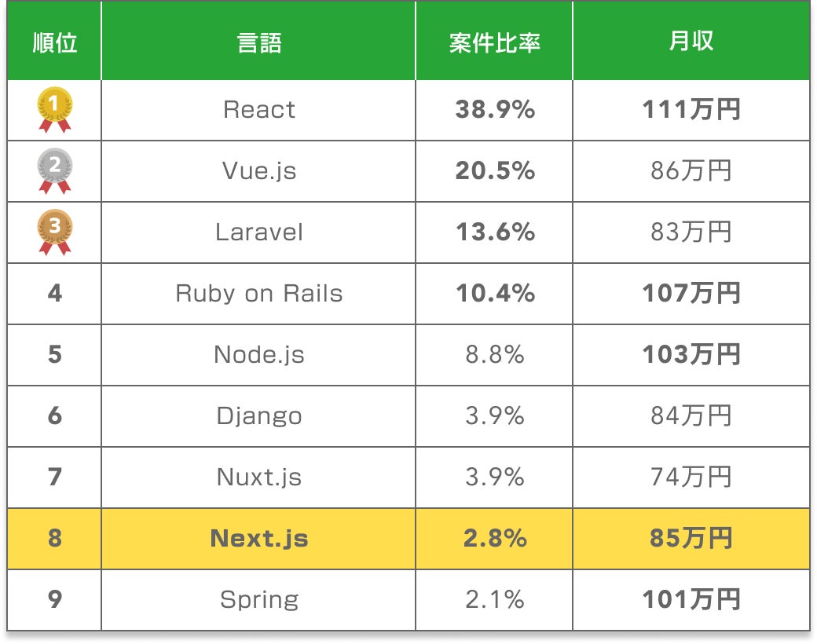The image size is (817, 644).
Task: Click React's 38.9% ratio value
Action: point(495,110)
